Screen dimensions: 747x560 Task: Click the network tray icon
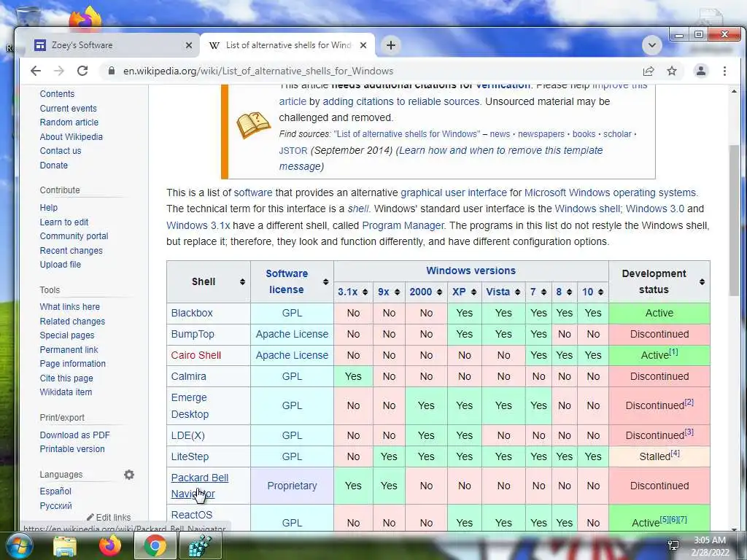pyautogui.click(x=673, y=545)
